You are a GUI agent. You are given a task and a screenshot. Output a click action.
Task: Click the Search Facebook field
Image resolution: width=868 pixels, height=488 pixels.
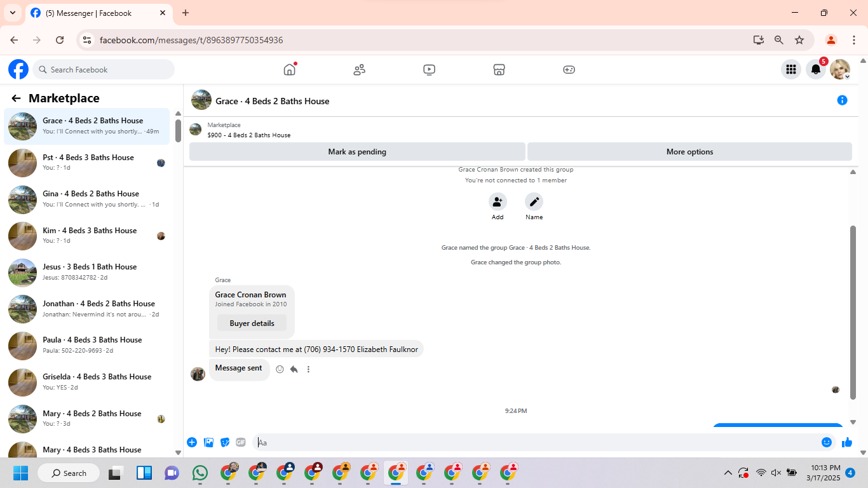(x=104, y=69)
